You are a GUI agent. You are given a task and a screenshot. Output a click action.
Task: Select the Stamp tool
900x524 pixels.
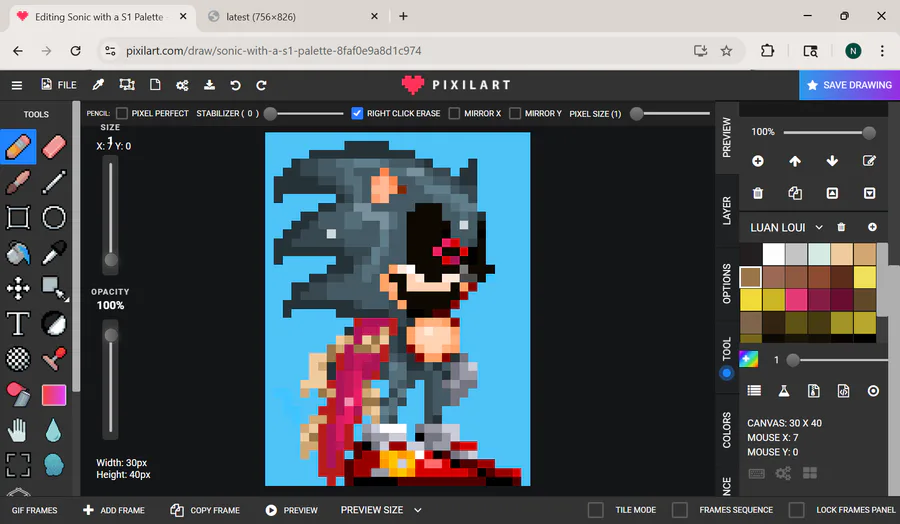54,359
